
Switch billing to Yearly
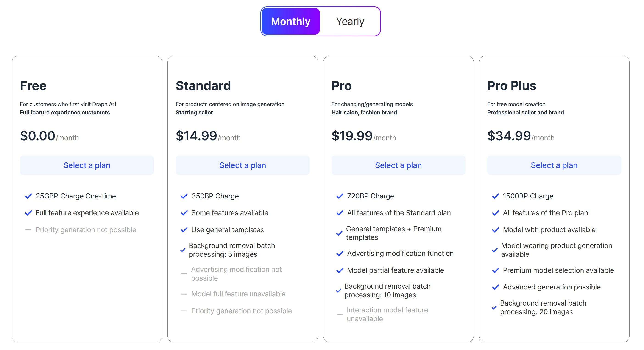pyautogui.click(x=350, y=22)
